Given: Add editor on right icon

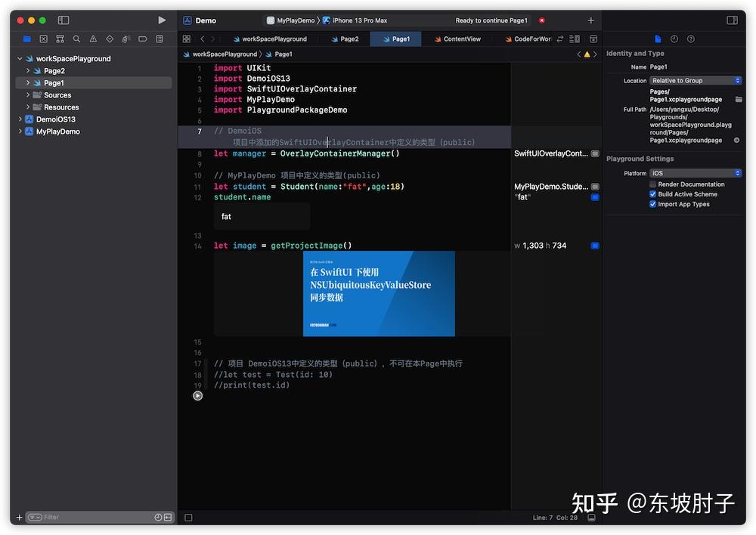Looking at the screenshot, I should tap(593, 39).
